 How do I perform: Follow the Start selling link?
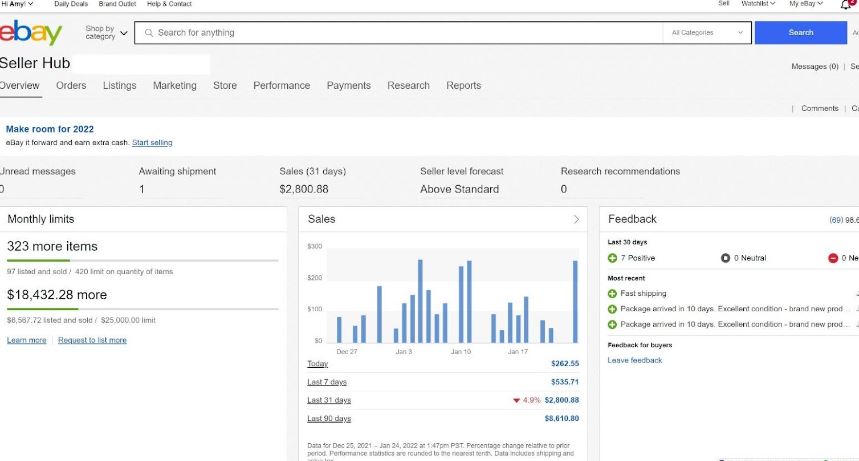[x=152, y=143]
